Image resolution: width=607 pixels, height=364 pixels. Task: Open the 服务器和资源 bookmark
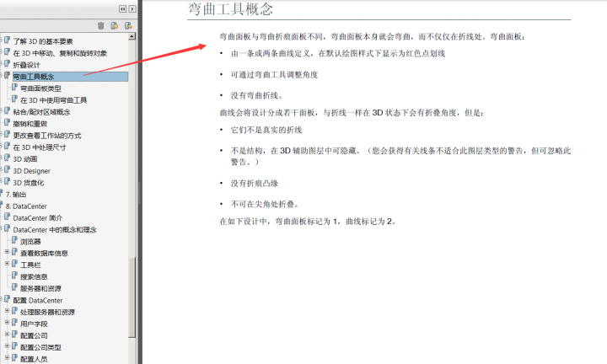(40, 288)
